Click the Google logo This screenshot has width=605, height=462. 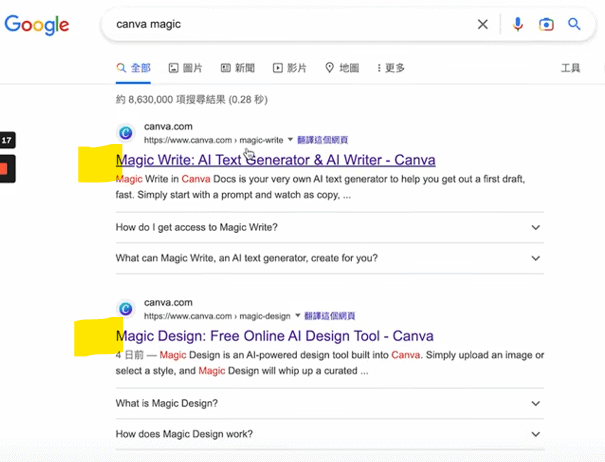[37, 25]
